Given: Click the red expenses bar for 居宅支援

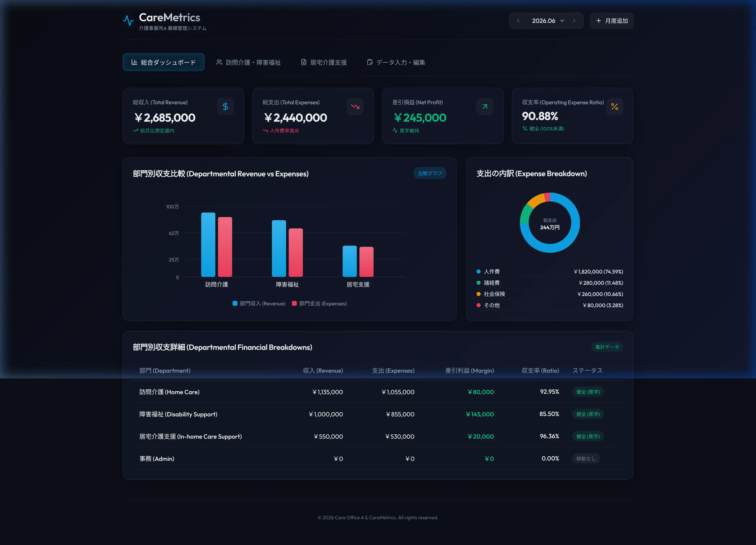Looking at the screenshot, I should 366,261.
